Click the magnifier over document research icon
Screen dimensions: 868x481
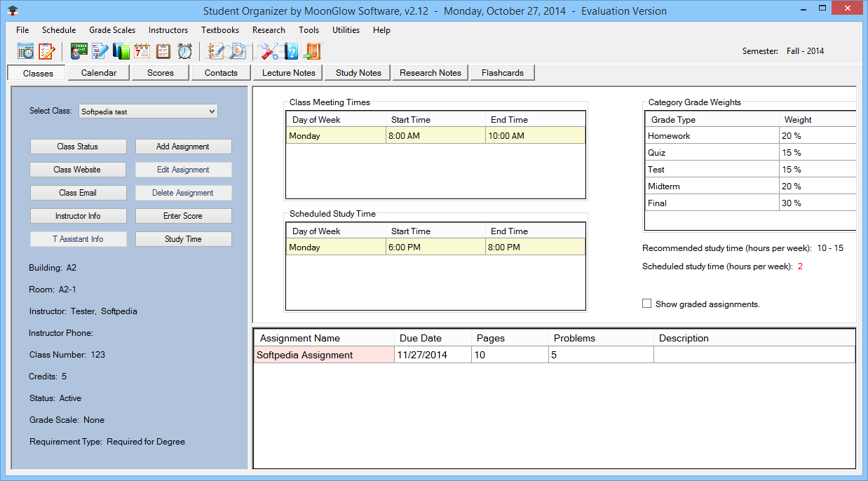(238, 51)
